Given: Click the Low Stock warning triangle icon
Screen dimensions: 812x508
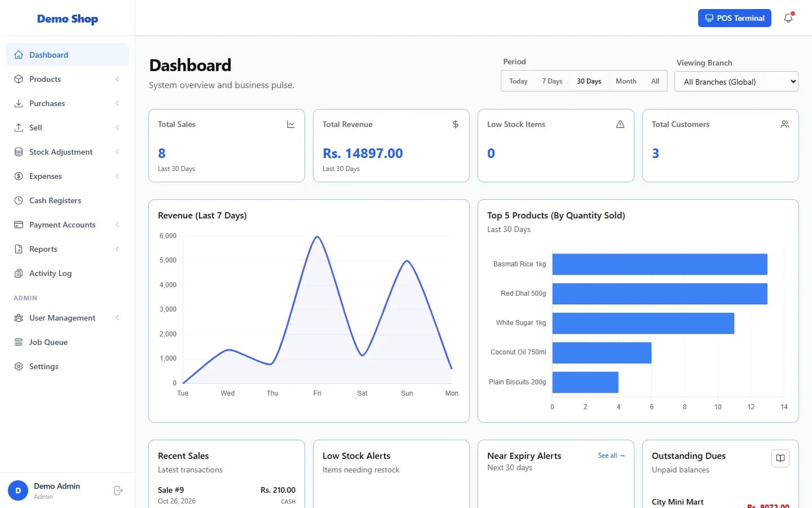Looking at the screenshot, I should 620,124.
